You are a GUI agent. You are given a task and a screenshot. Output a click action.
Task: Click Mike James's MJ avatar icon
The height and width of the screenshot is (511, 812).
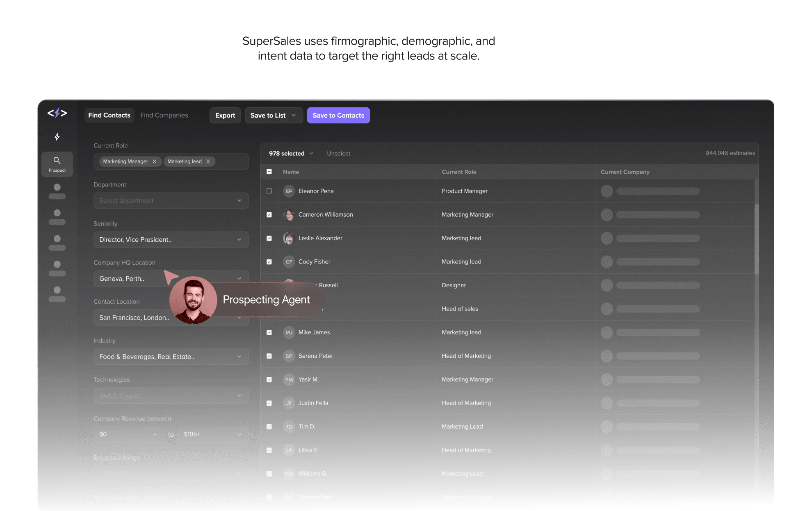pos(289,332)
